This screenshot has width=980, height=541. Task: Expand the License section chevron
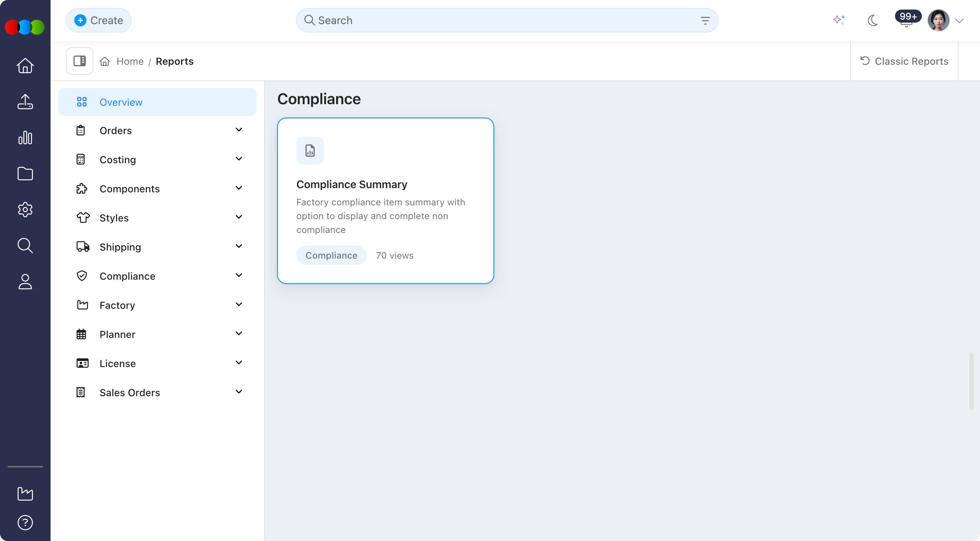click(x=239, y=363)
